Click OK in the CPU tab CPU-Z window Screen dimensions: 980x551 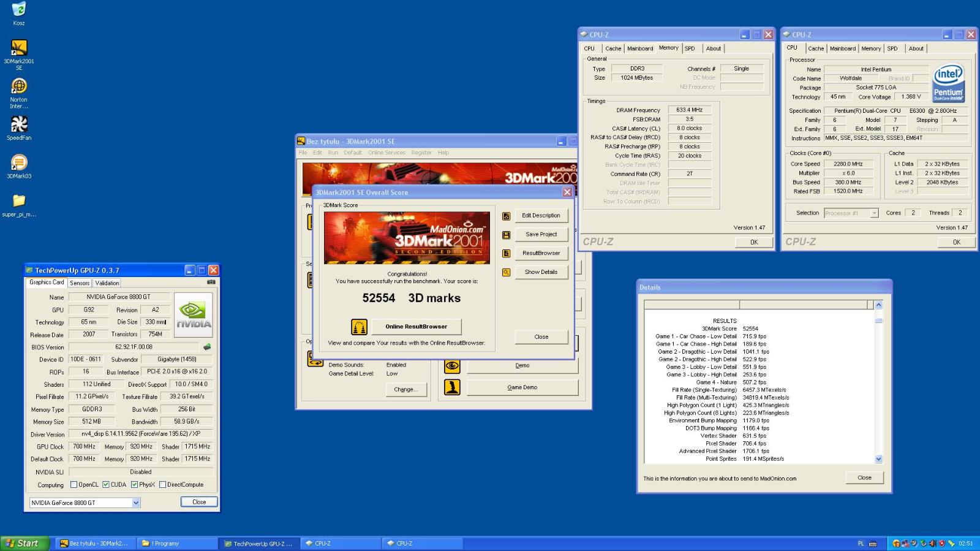click(957, 242)
